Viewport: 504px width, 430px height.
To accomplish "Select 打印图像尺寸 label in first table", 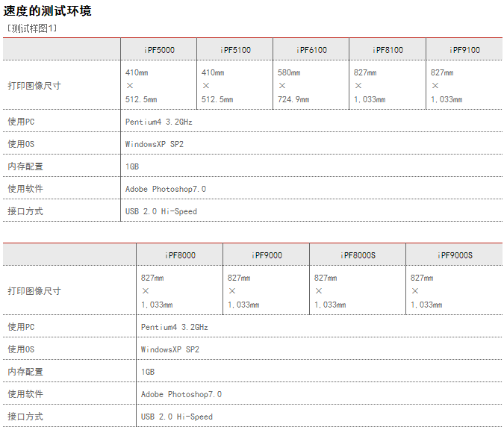I will click(x=34, y=86).
